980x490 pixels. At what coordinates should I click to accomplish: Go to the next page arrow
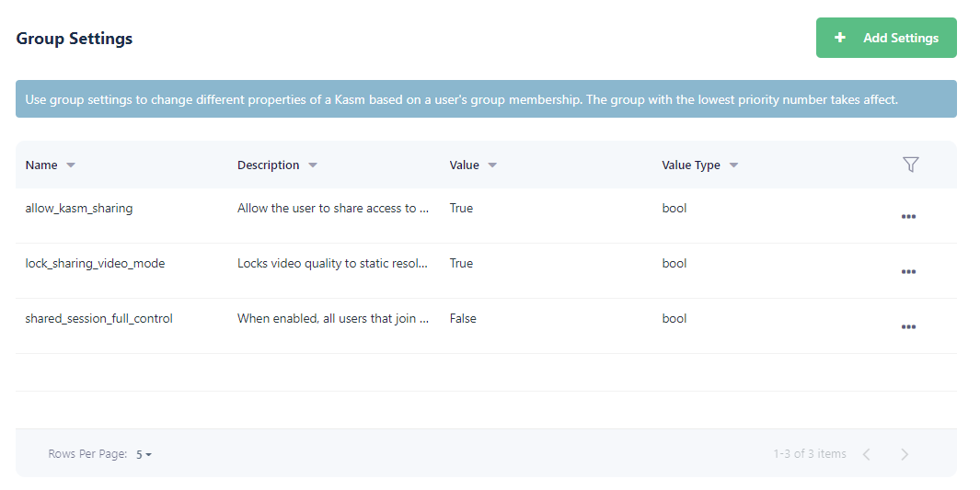tap(905, 454)
